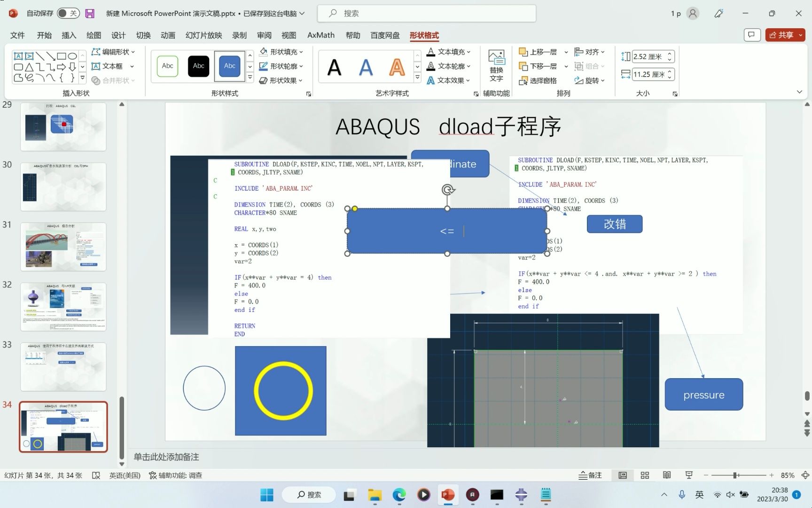Screen dimensions: 812x508
Task: Open the 文件 menu tab
Action: 17,35
